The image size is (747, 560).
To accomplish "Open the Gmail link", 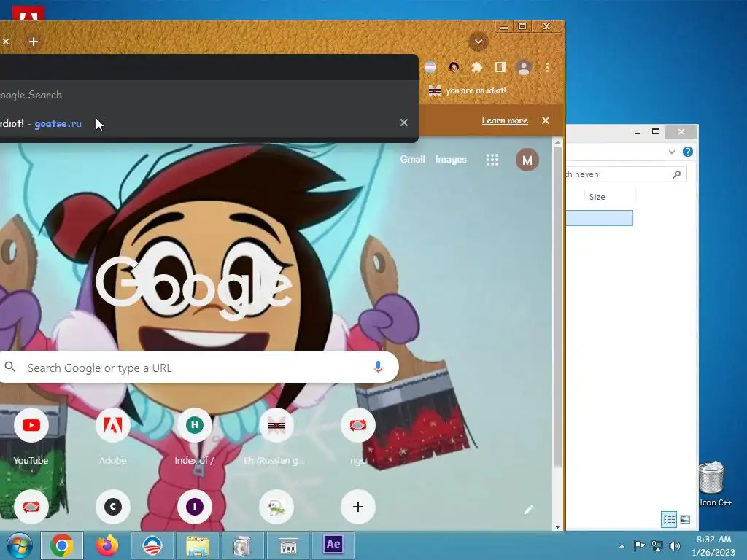I will click(x=412, y=160).
